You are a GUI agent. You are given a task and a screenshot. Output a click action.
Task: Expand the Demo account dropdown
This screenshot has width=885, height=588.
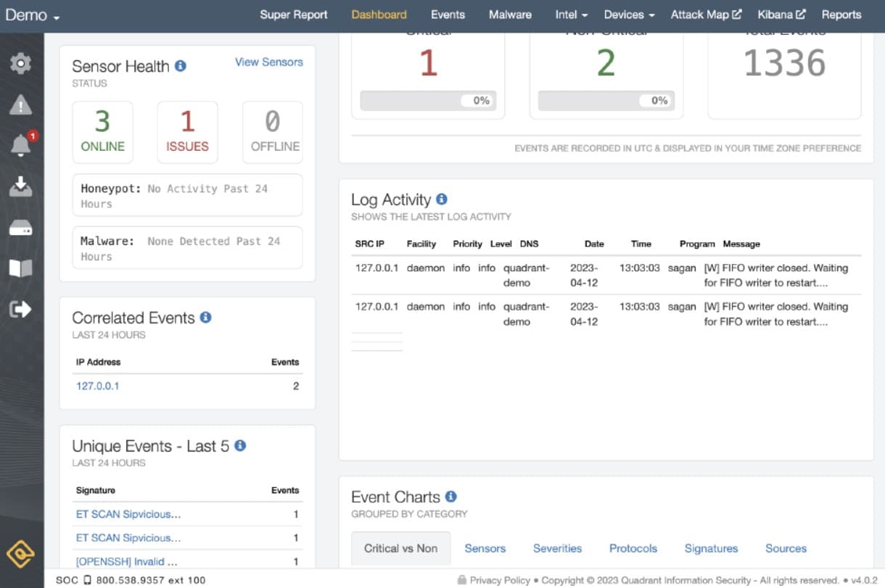pyautogui.click(x=32, y=15)
